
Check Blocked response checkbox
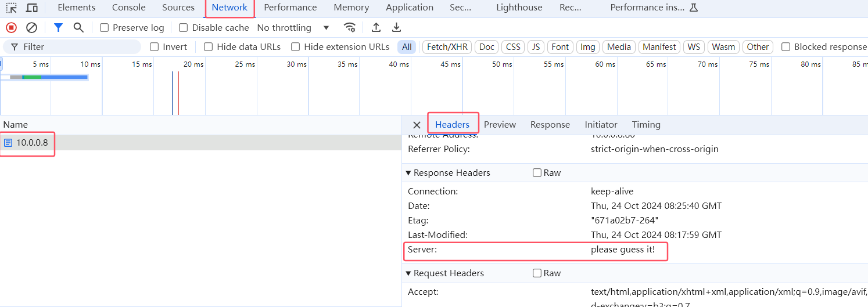[785, 47]
